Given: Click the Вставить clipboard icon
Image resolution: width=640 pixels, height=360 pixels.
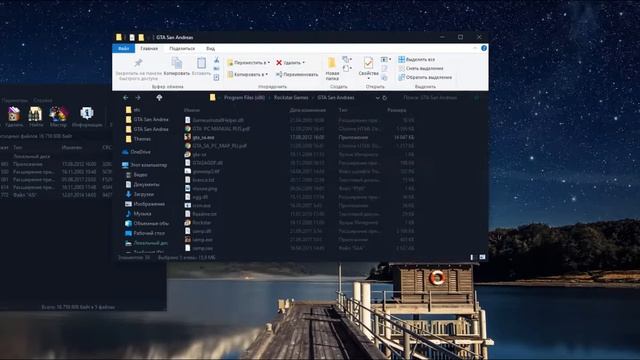Looking at the screenshot, I should pyautogui.click(x=201, y=63).
